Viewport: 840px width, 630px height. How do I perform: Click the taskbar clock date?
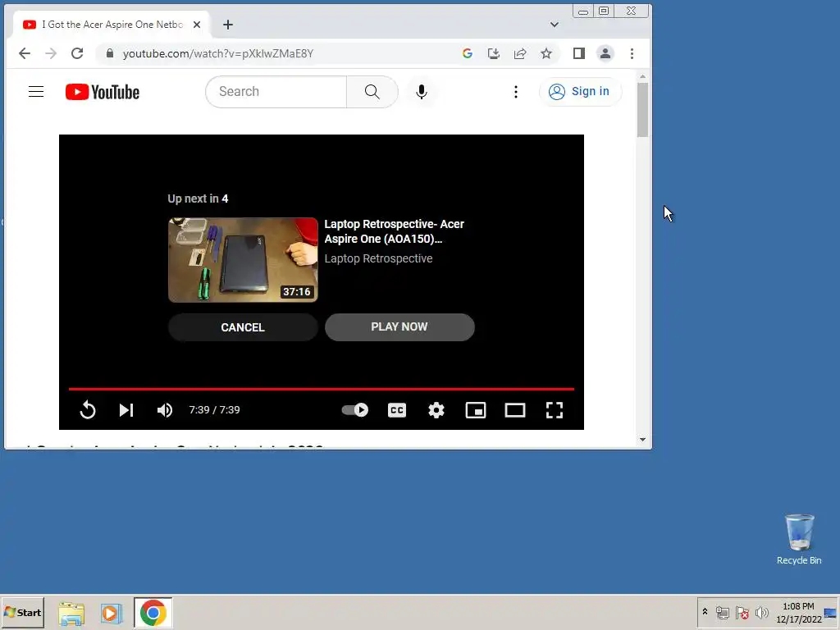click(798, 613)
